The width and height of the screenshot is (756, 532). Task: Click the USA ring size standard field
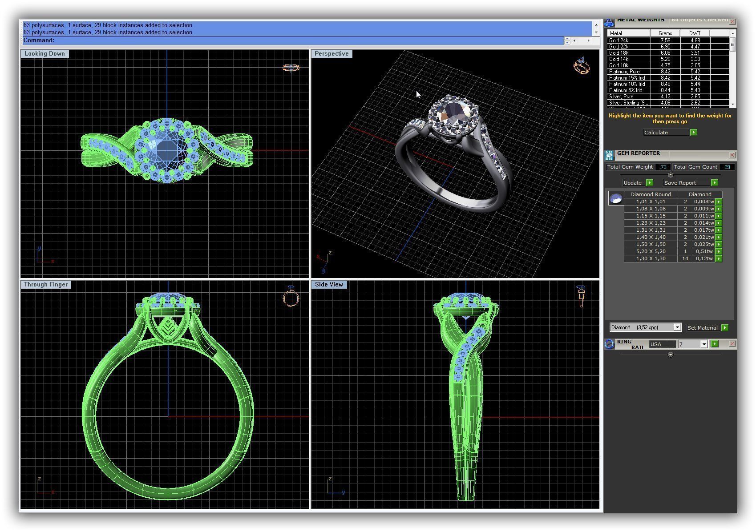click(x=662, y=344)
